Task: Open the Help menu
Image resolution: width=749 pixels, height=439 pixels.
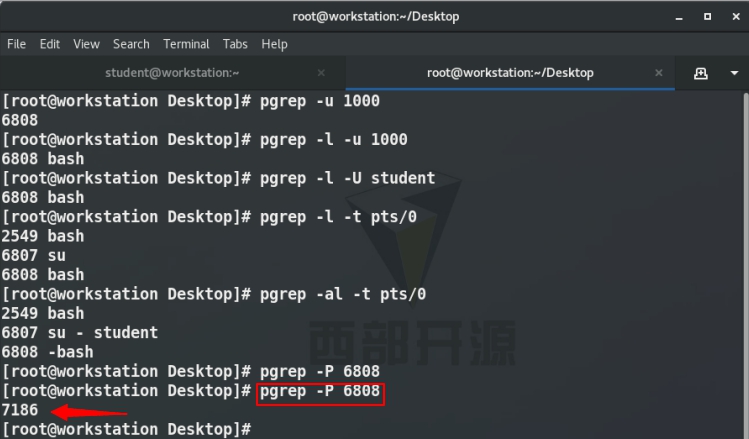Action: 274,44
